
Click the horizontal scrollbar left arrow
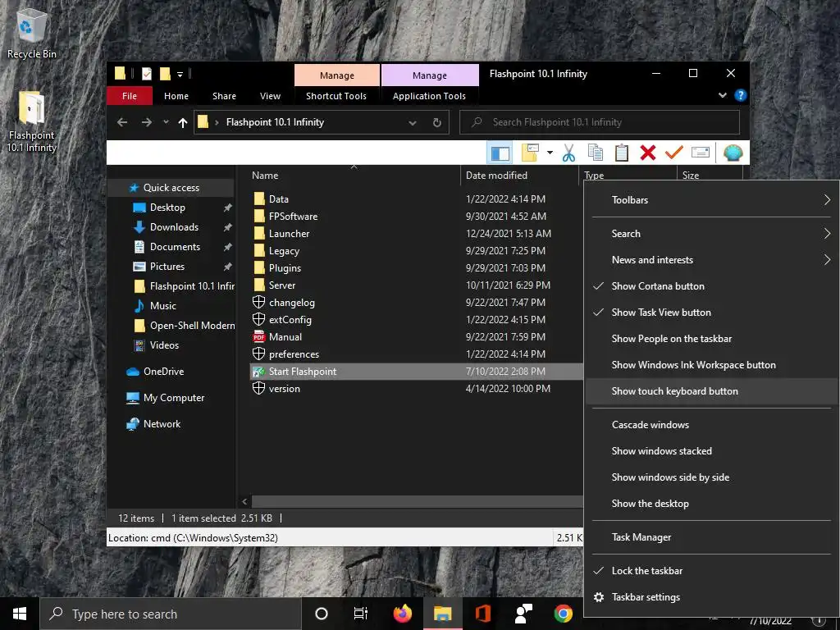coord(244,501)
